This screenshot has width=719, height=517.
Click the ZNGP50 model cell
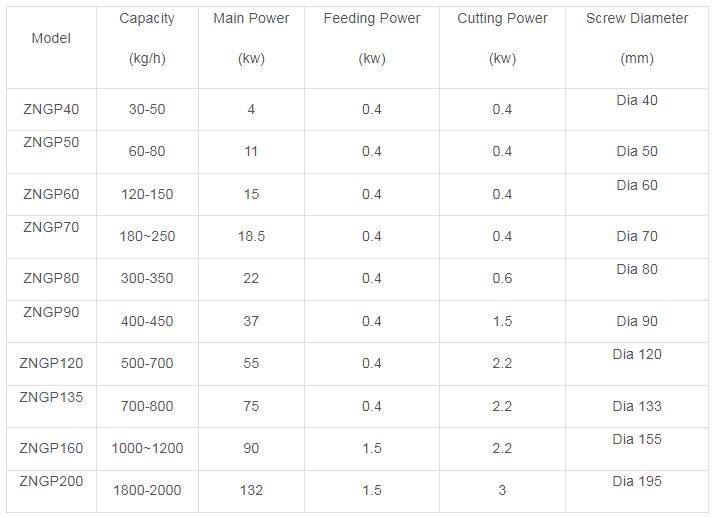coord(51,142)
